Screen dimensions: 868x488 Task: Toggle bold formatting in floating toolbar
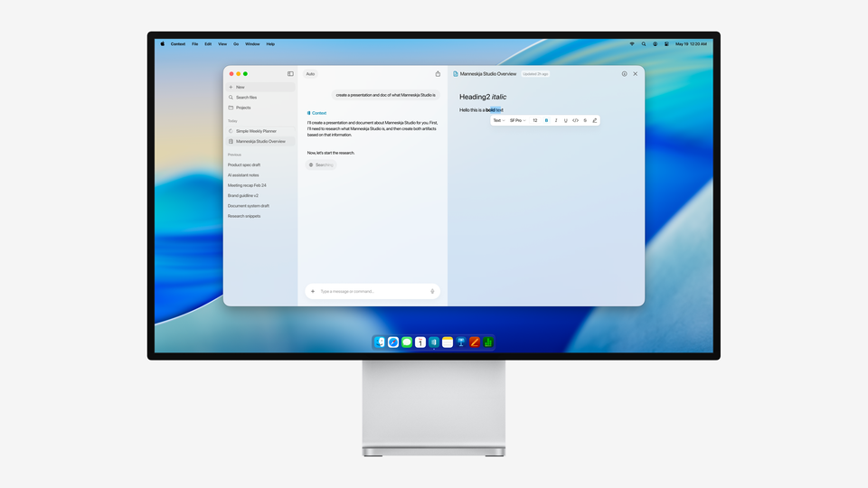[x=546, y=120]
